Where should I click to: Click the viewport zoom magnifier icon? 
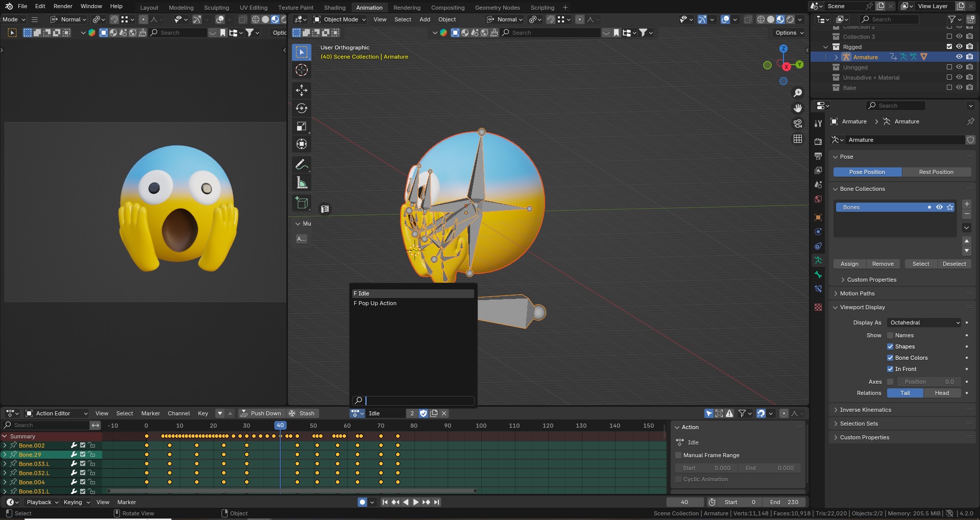[x=798, y=93]
